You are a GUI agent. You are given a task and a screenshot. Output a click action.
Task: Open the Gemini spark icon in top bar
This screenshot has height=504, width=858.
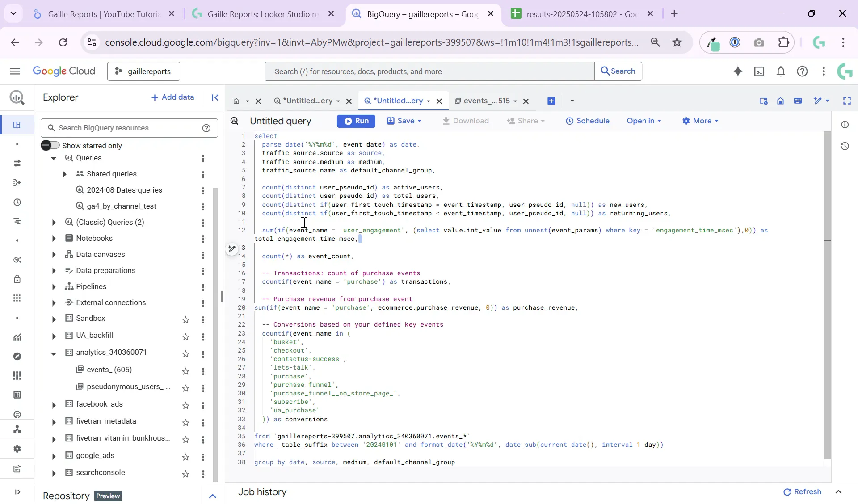[x=738, y=71]
